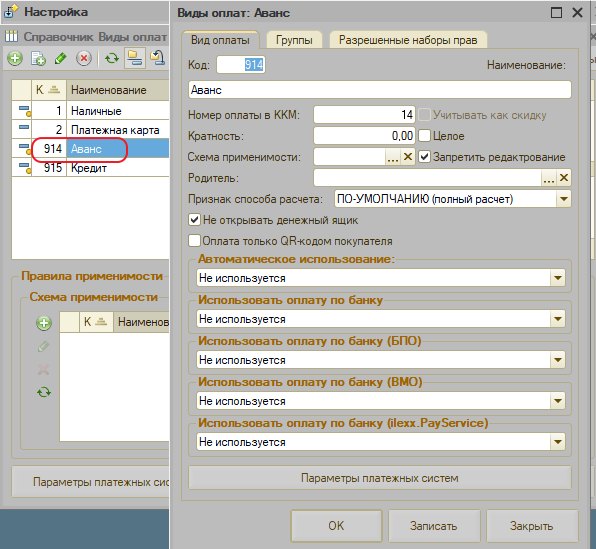The width and height of the screenshot is (596, 549).
Task: Expand оплату по банку (ilexx.PayService) dropdown
Action: [558, 441]
